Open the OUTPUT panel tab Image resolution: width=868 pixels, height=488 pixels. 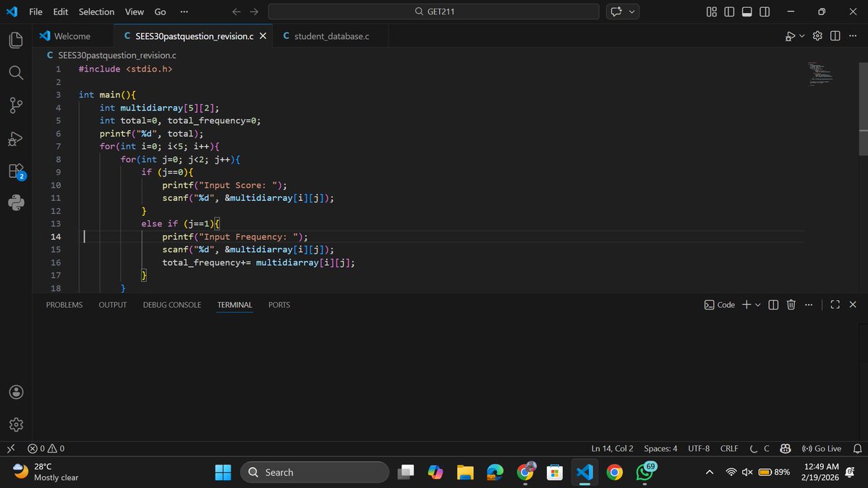pyautogui.click(x=113, y=305)
